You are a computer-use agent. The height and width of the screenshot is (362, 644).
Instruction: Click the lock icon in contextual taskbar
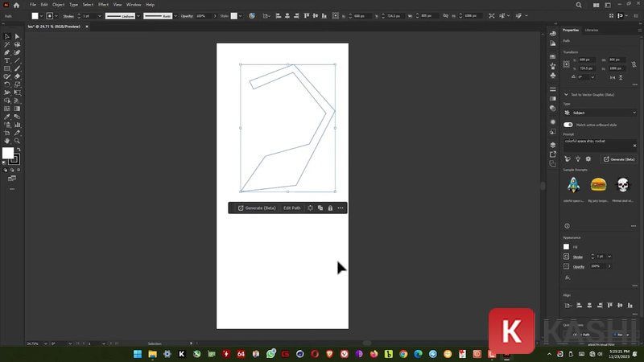coord(330,208)
